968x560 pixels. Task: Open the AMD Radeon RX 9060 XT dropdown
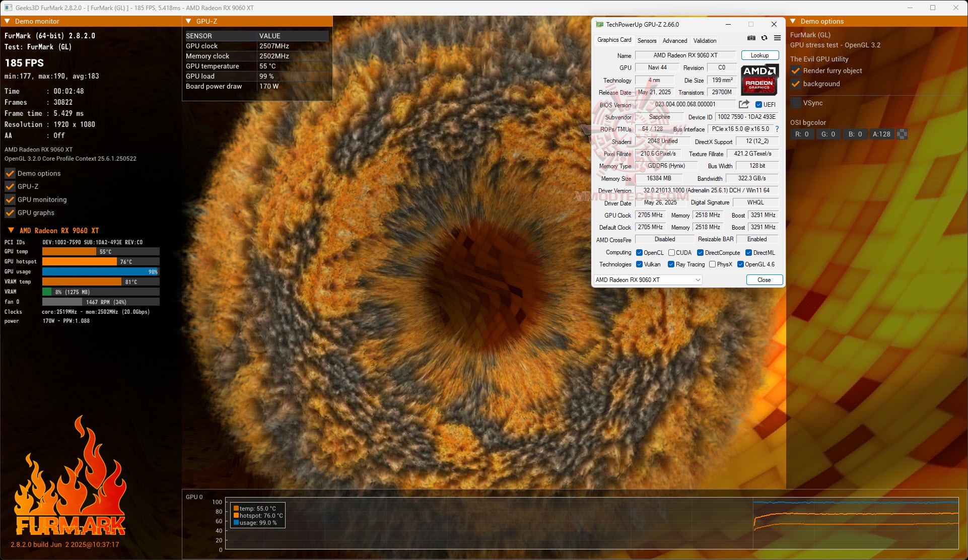(648, 280)
